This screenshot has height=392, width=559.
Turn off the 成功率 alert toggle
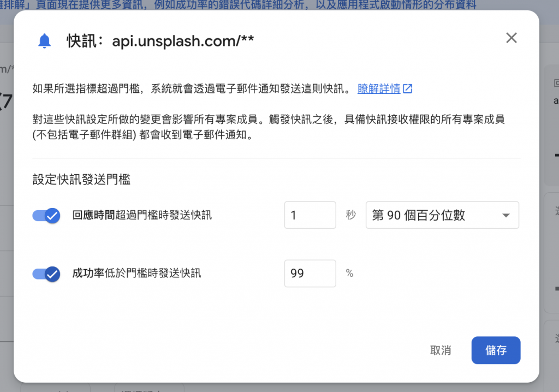[x=46, y=274]
